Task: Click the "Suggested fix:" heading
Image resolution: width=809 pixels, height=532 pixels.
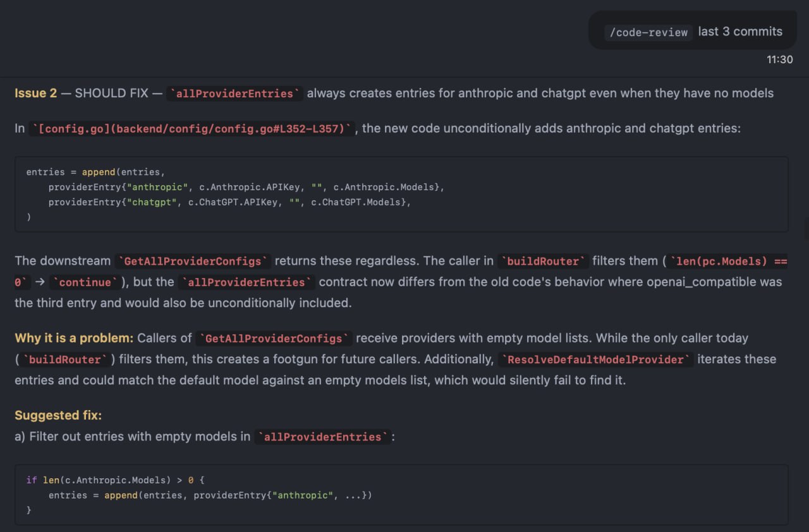Action: click(58, 415)
